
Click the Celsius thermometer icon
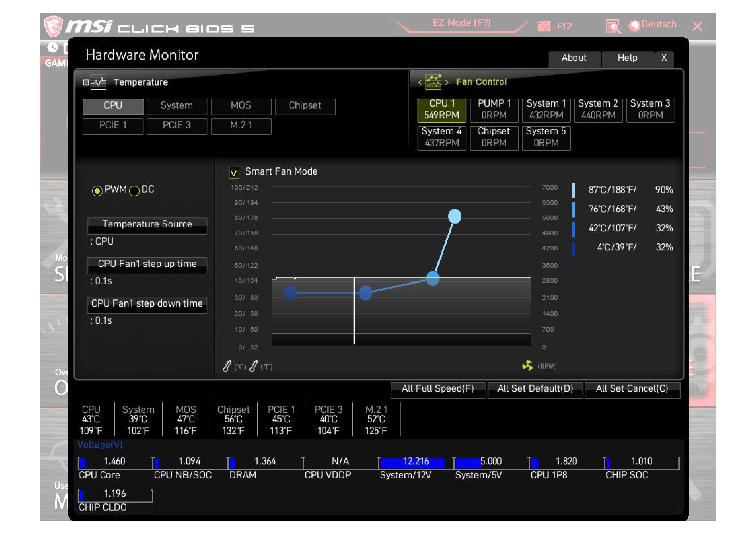click(227, 366)
